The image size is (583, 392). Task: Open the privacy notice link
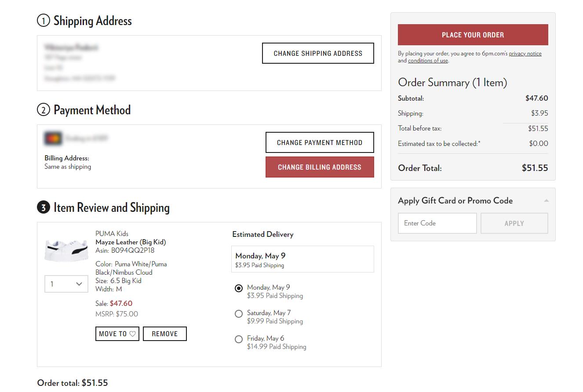525,54
